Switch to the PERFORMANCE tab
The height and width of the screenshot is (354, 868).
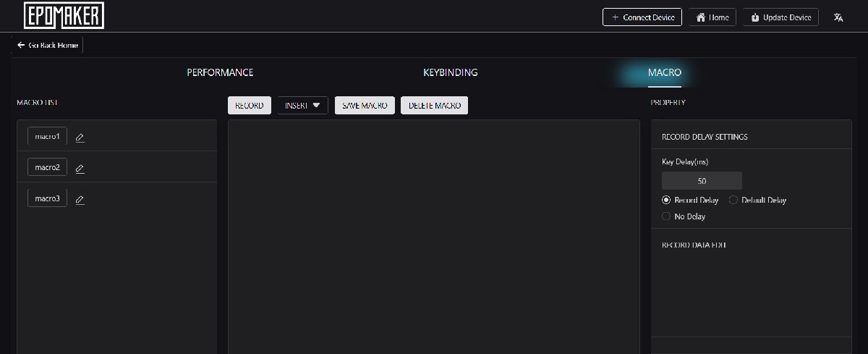point(220,72)
